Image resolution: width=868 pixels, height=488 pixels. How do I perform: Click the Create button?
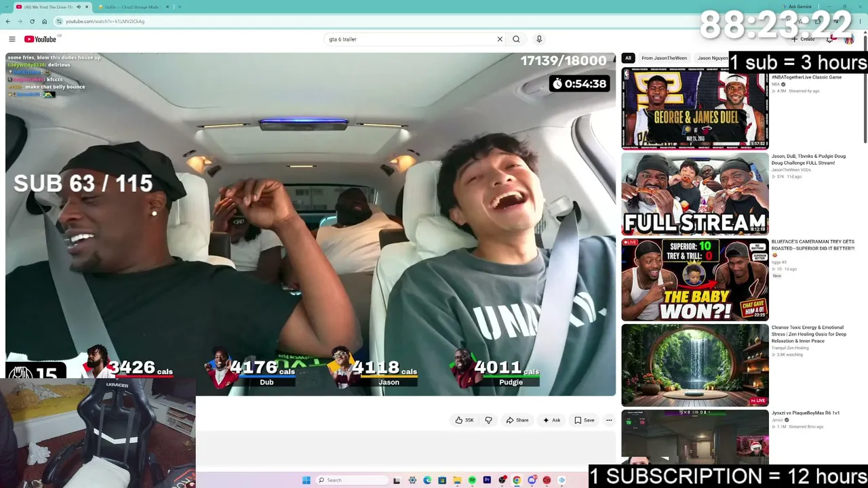803,39
